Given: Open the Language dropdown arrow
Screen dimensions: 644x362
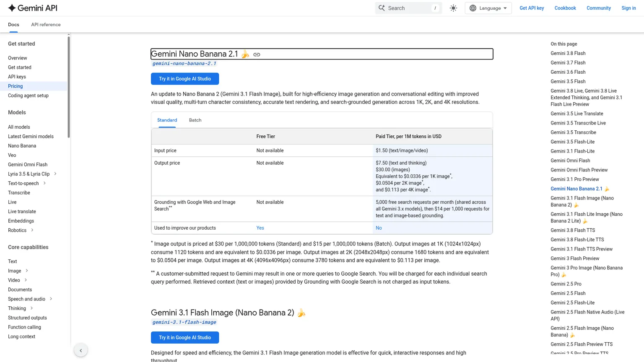Looking at the screenshot, I should click(505, 8).
